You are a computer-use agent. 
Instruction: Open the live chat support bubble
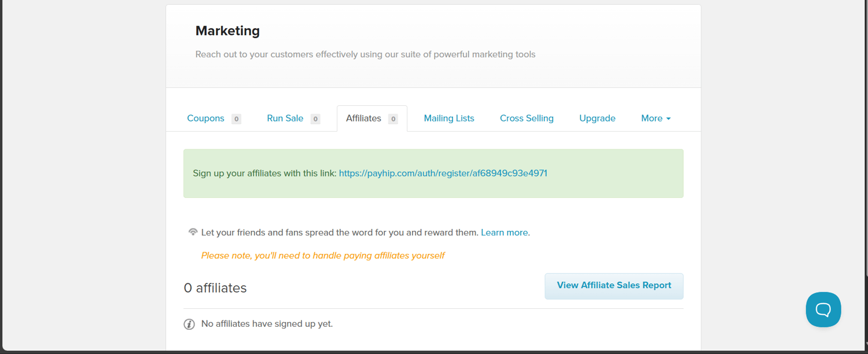(823, 309)
